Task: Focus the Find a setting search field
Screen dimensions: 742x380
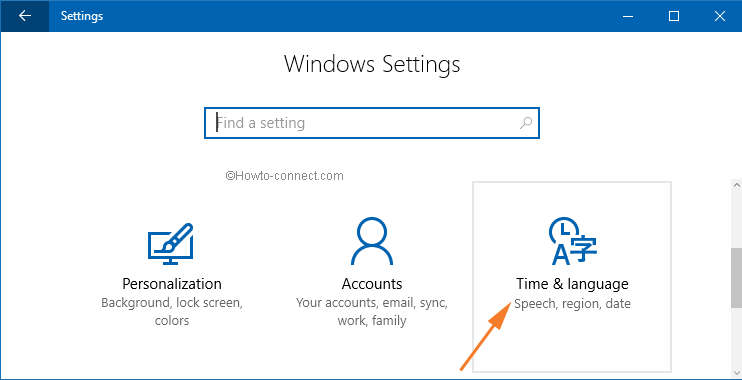Action: 372,123
